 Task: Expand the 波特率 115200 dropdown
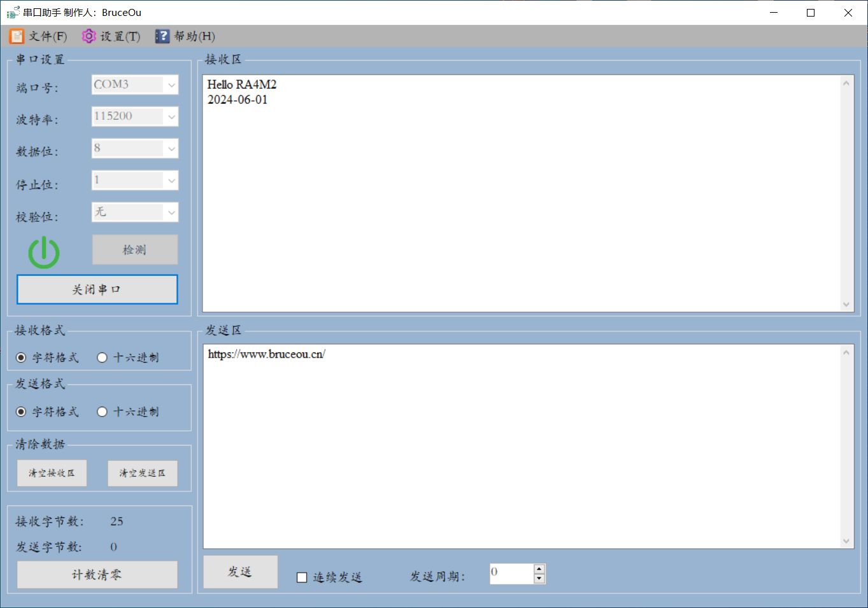[x=171, y=117]
